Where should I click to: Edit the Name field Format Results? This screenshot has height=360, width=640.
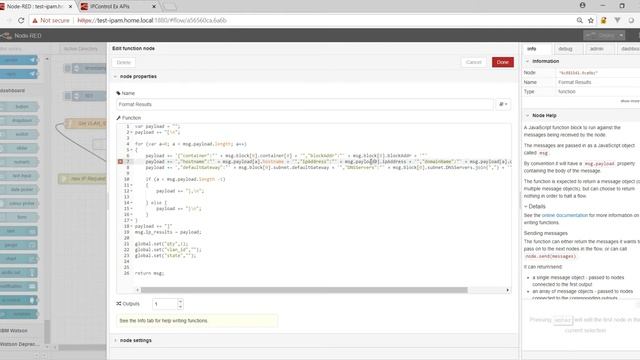coord(304,104)
